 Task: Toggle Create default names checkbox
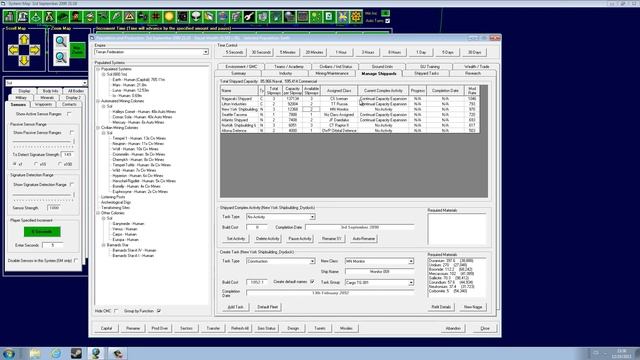(312, 282)
